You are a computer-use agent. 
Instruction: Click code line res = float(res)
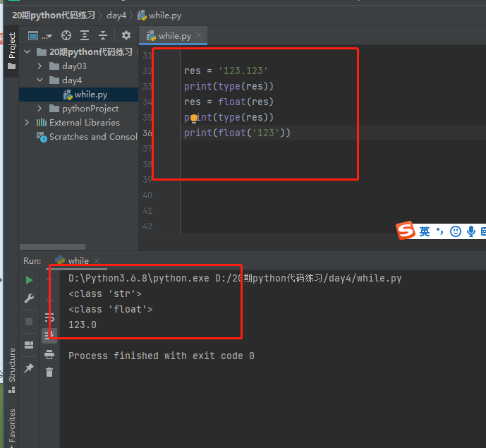[229, 102]
